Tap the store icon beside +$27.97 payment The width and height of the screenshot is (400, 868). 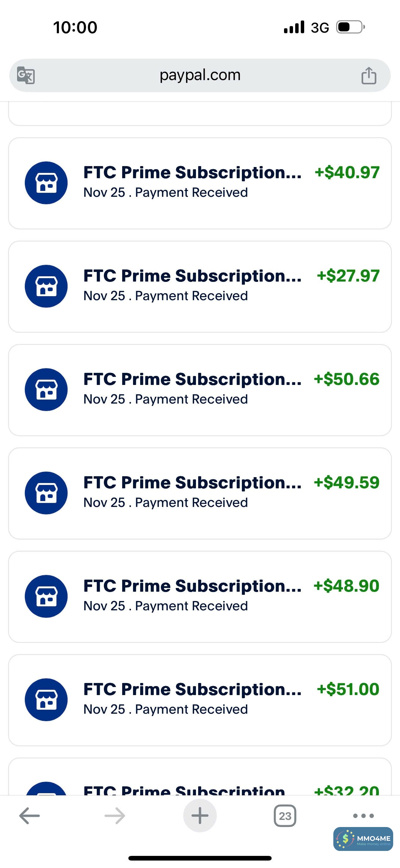pyautogui.click(x=46, y=286)
